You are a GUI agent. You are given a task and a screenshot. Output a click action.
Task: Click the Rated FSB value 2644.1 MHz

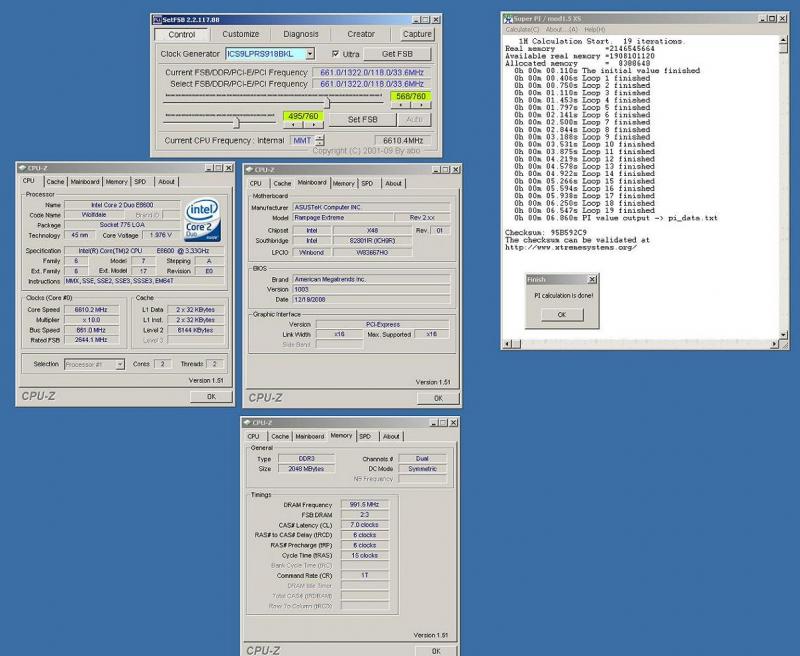[91, 340]
